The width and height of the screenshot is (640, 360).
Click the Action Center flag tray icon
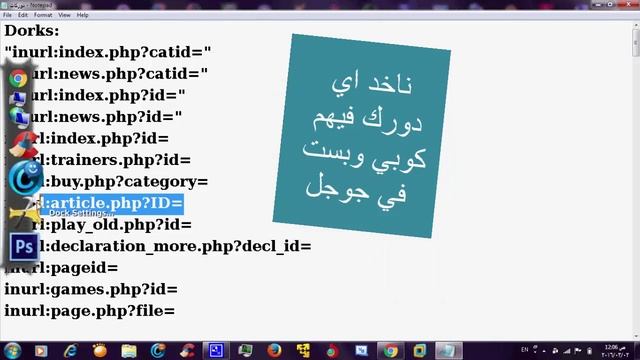(578, 351)
